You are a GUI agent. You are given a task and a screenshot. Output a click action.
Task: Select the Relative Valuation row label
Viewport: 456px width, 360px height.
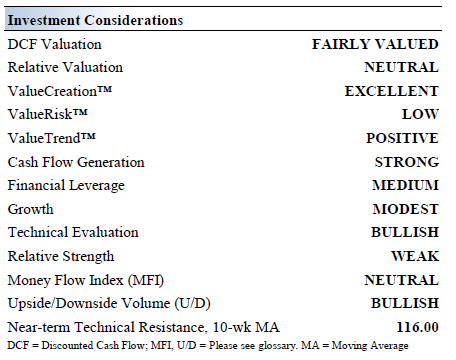(65, 67)
